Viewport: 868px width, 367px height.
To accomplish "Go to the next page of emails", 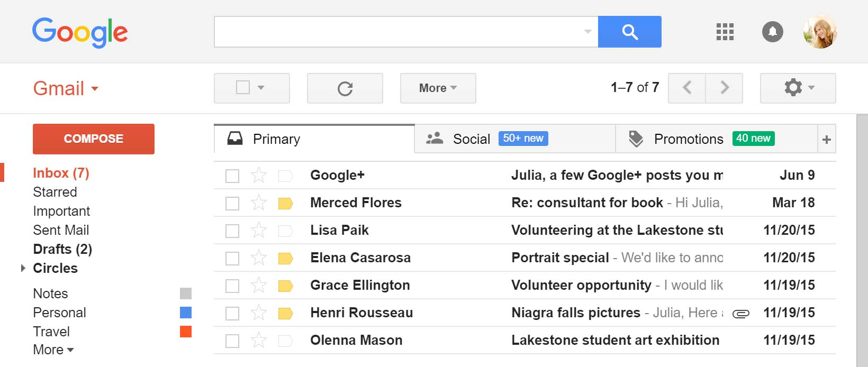I will click(724, 88).
